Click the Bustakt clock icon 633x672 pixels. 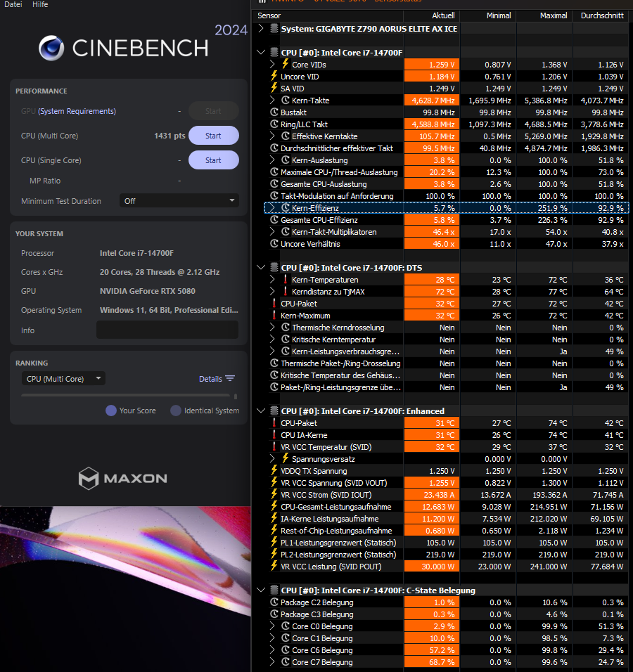pos(274,112)
